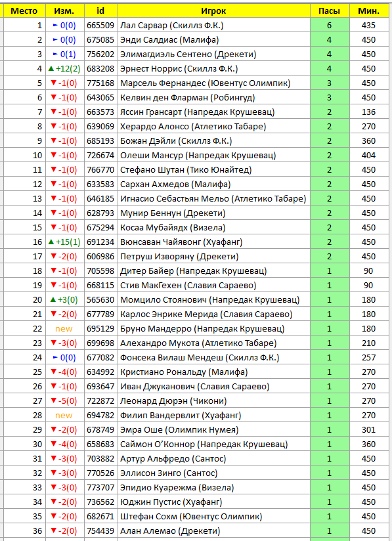Viewport: 392px width, 541px height.
Task: Click player Кристиано Рональду (Малифа)
Action: [x=184, y=372]
